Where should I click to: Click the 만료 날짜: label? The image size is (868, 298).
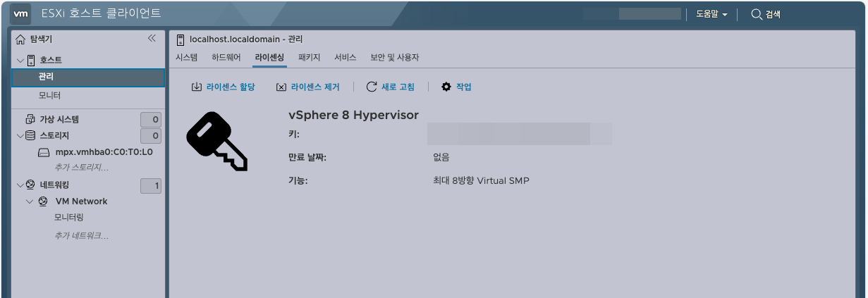[307, 157]
